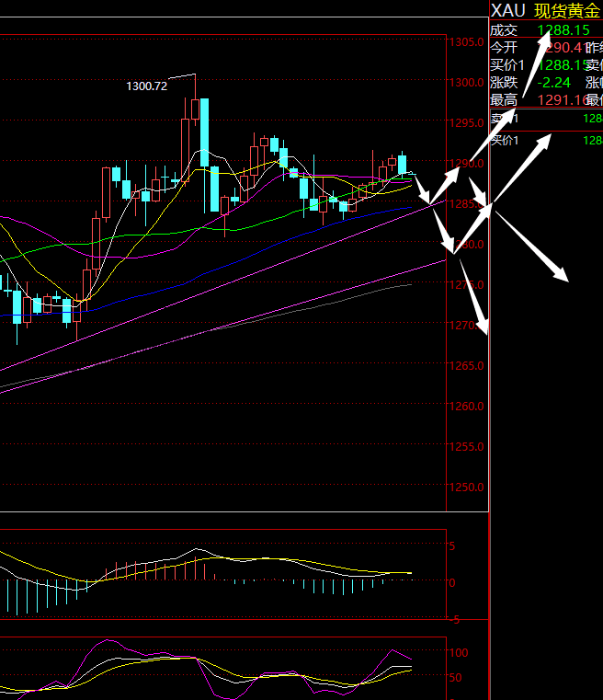
Task: Click the 50 level on the KDJ axis
Action: point(455,678)
